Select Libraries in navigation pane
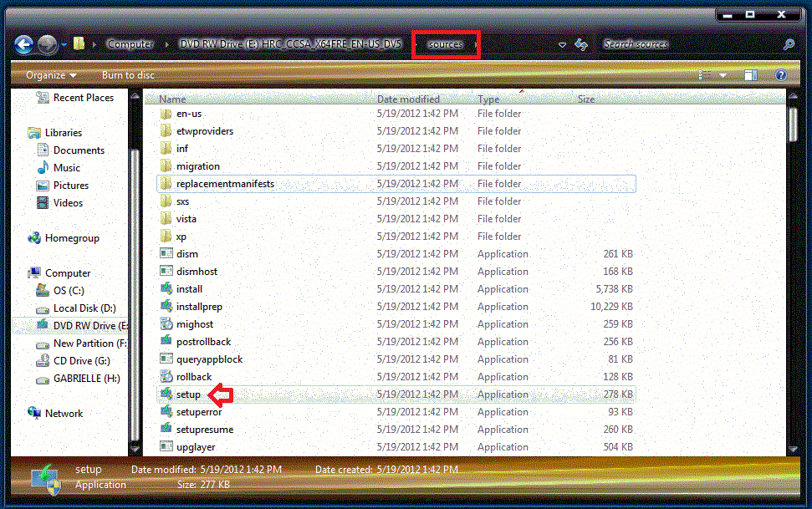Viewport: 812px width, 509px height. (55, 133)
